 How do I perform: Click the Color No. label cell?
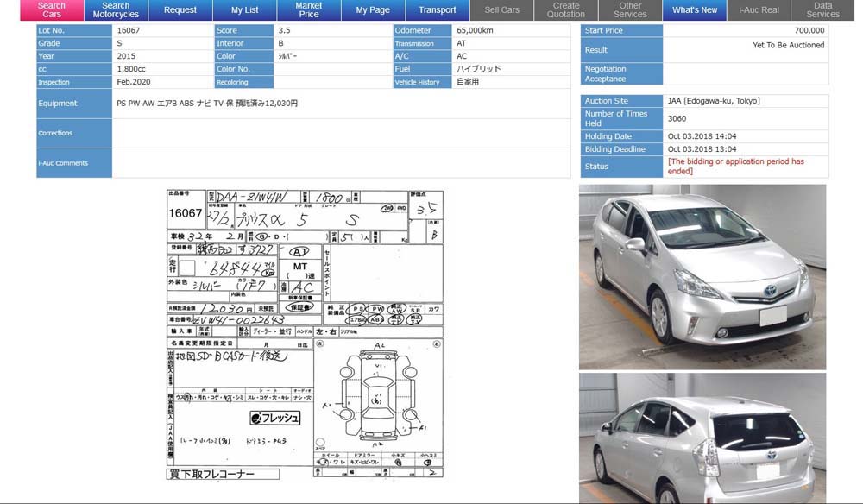244,69
